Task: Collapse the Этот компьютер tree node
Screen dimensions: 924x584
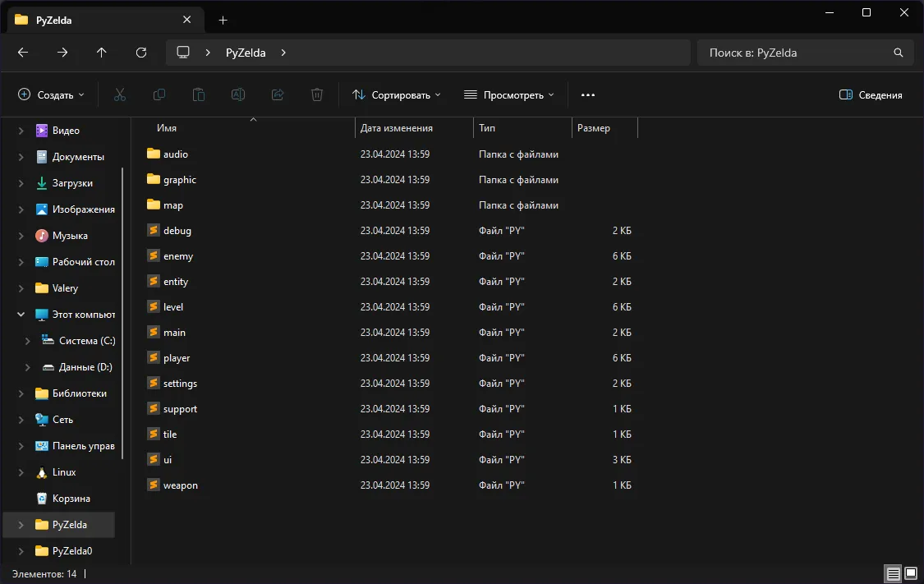Action: [x=21, y=315]
